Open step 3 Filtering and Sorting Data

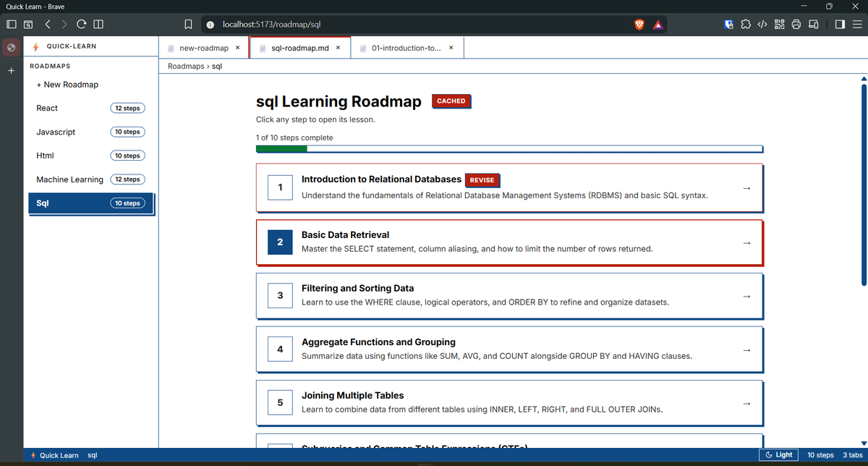click(x=510, y=295)
